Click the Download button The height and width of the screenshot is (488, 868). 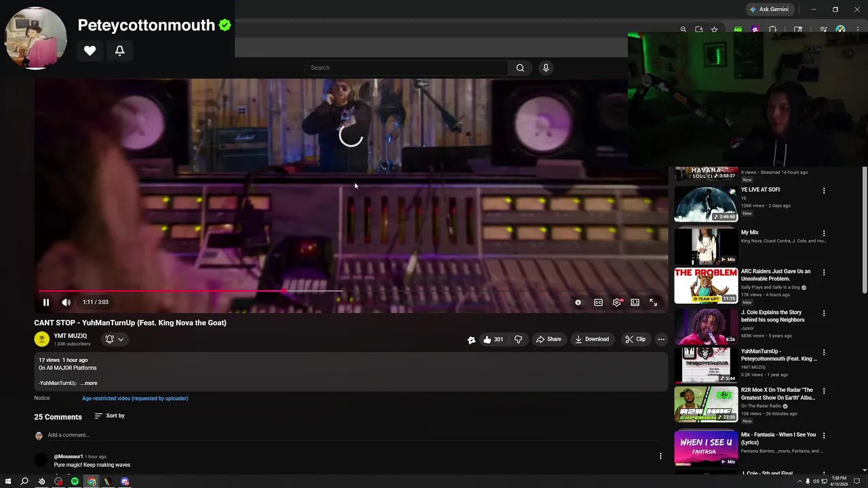(x=592, y=339)
